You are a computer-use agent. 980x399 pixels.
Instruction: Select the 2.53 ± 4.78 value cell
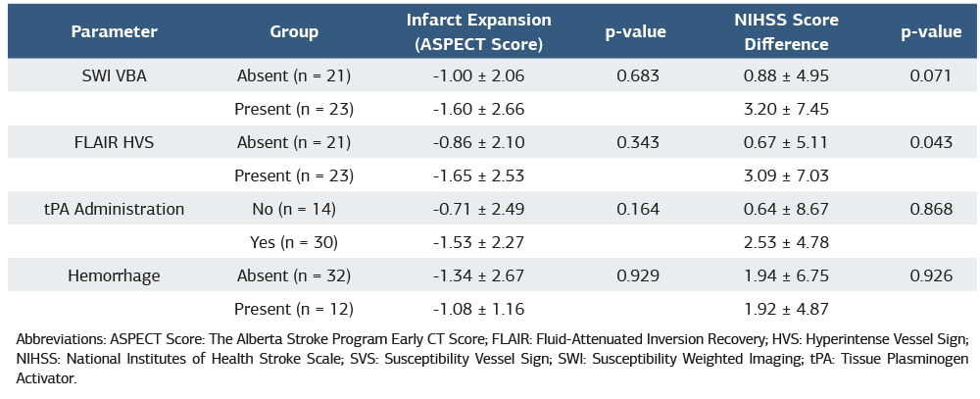click(786, 242)
